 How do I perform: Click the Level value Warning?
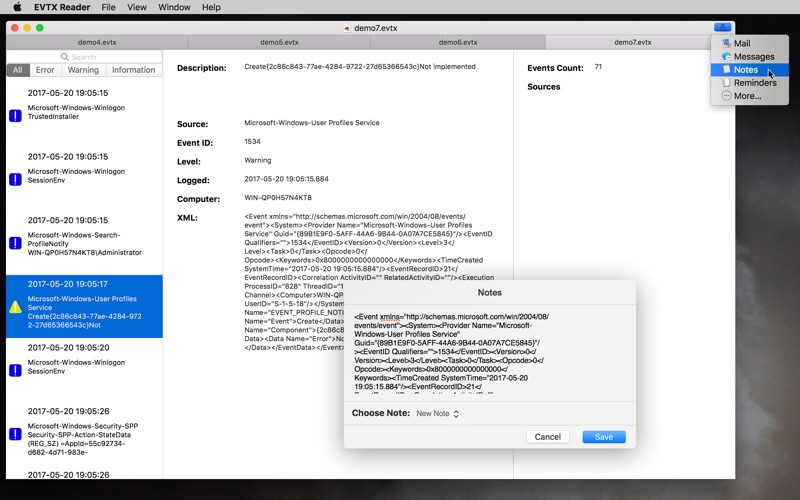tap(258, 160)
